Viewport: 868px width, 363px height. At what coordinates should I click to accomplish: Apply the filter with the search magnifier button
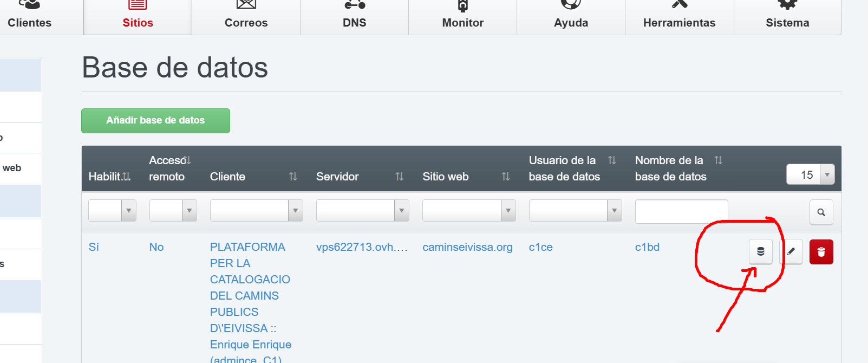[821, 212]
